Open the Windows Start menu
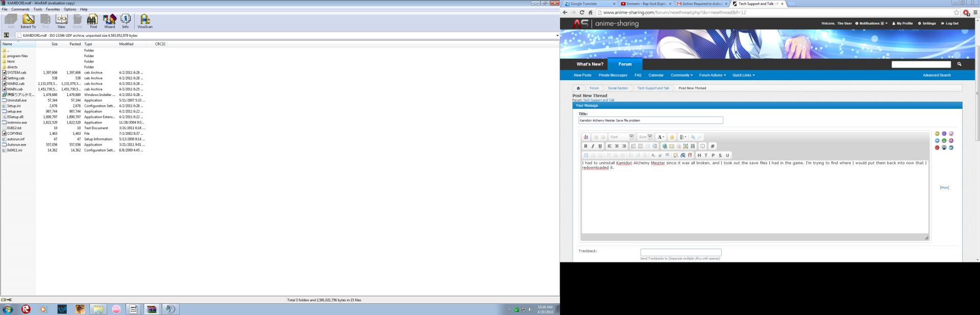Viewport: 980px width, 315px height. pos(8,309)
